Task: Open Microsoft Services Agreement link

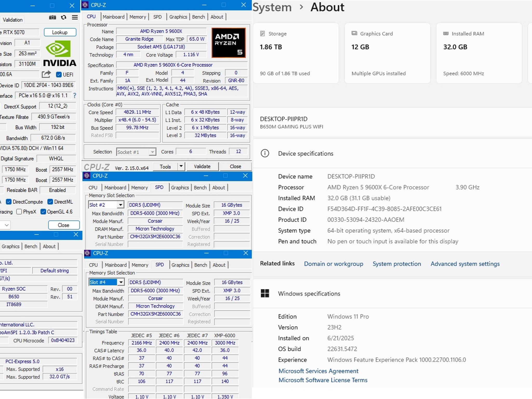Action: 318,371
